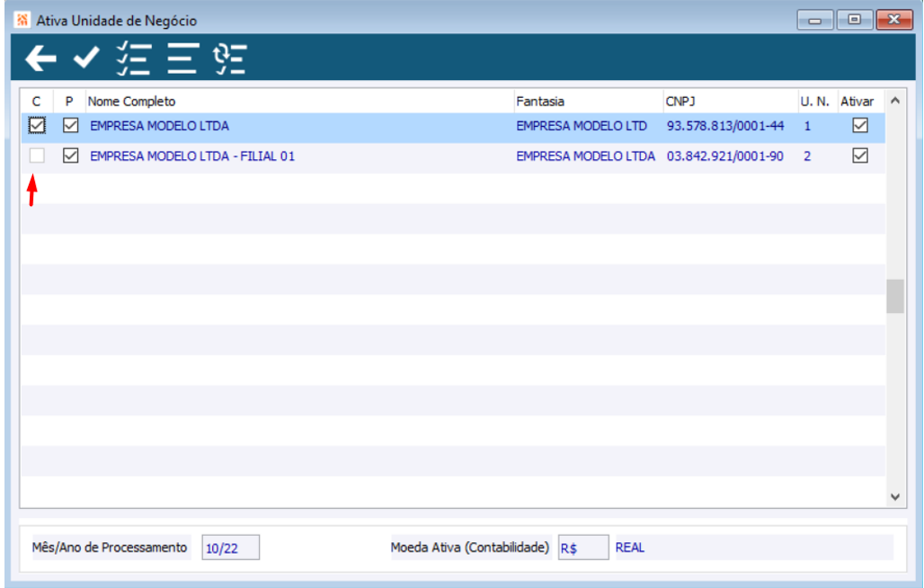
Task: Toggle P checkbox for EMPRESA MODELO LTDA
Action: click(x=71, y=126)
